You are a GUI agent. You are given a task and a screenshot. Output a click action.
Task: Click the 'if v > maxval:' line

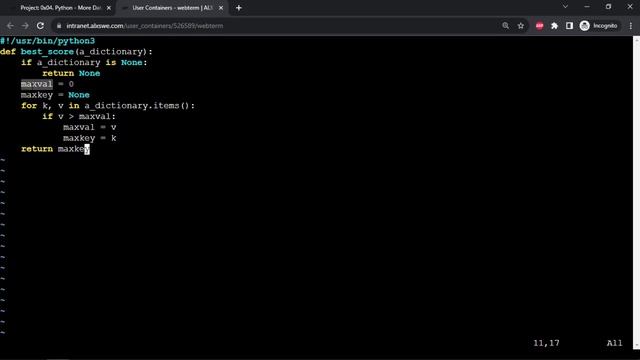click(x=79, y=116)
